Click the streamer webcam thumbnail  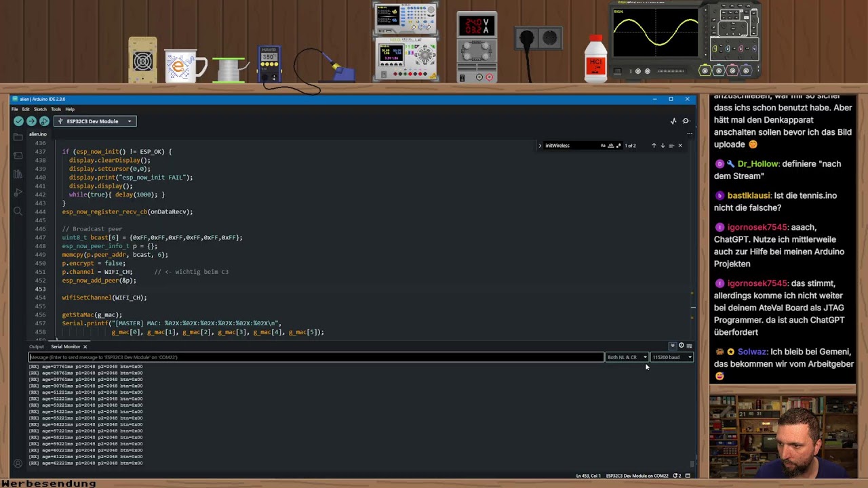pyautogui.click(x=783, y=436)
